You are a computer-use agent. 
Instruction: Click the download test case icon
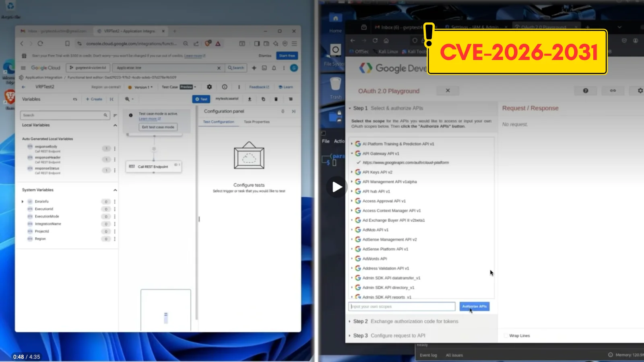click(x=250, y=99)
